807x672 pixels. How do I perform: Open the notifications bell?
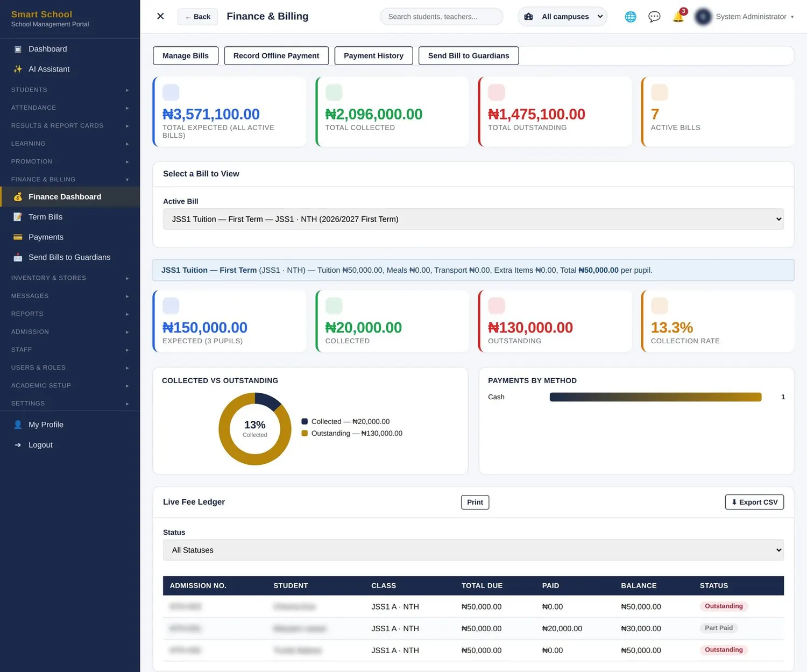click(x=678, y=17)
